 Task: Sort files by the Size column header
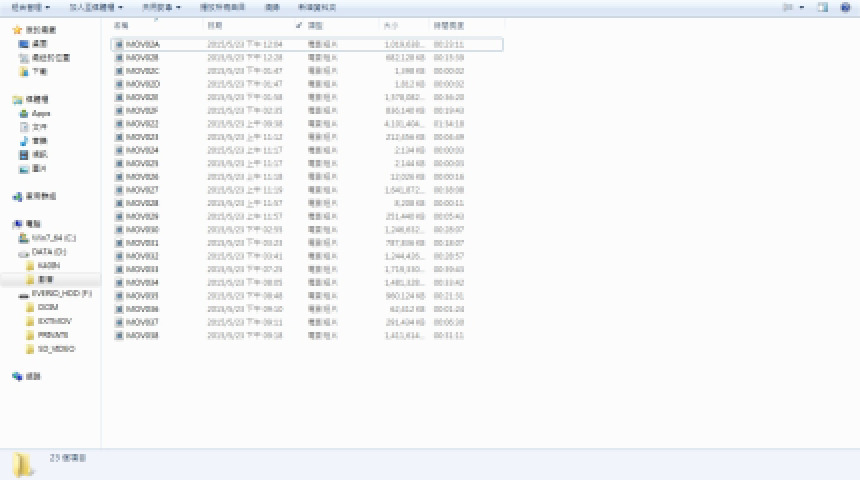pos(390,24)
